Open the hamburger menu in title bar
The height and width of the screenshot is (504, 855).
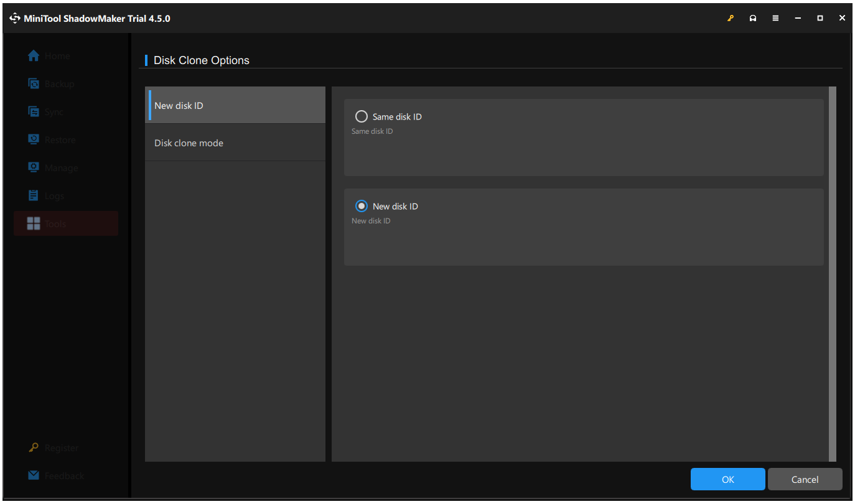coord(775,19)
